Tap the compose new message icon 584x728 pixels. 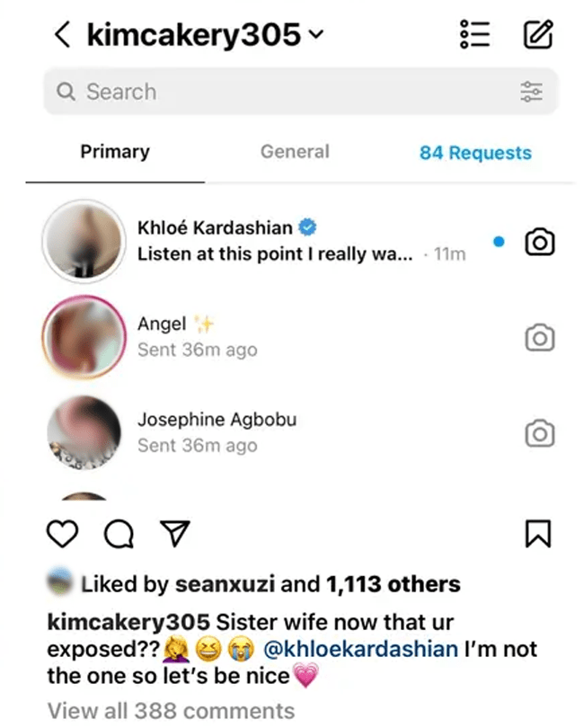[x=537, y=36]
